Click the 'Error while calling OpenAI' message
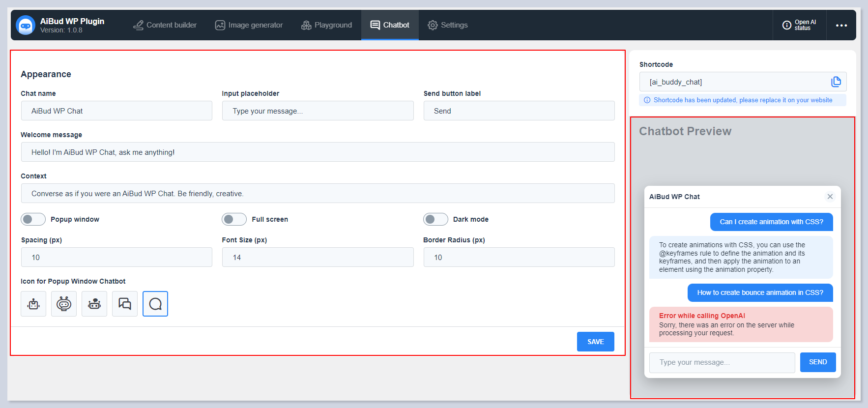Screen dimensions: 868x408 [741, 324]
